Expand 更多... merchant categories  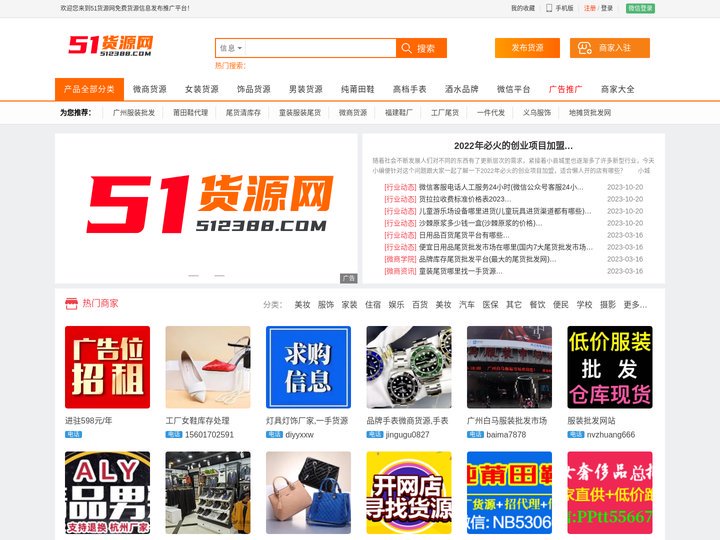(x=635, y=304)
